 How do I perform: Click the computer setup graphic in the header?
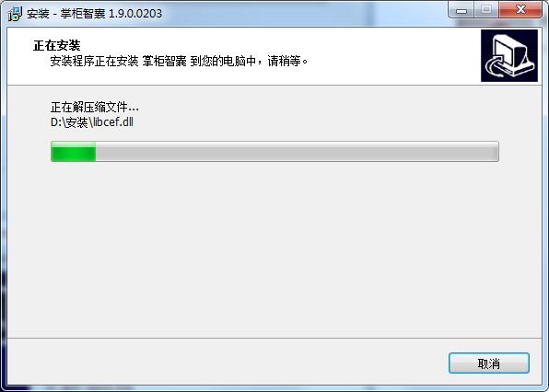point(509,55)
